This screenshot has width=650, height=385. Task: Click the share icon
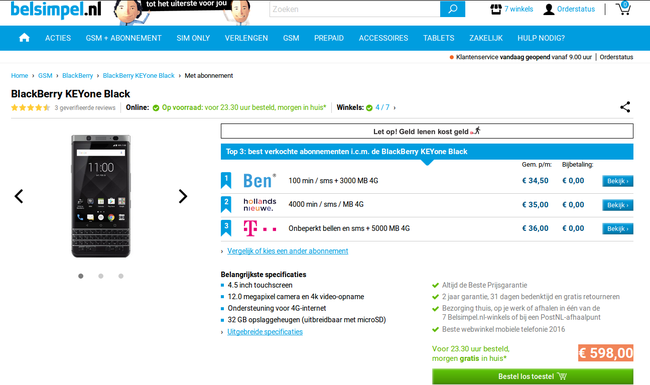(x=625, y=107)
